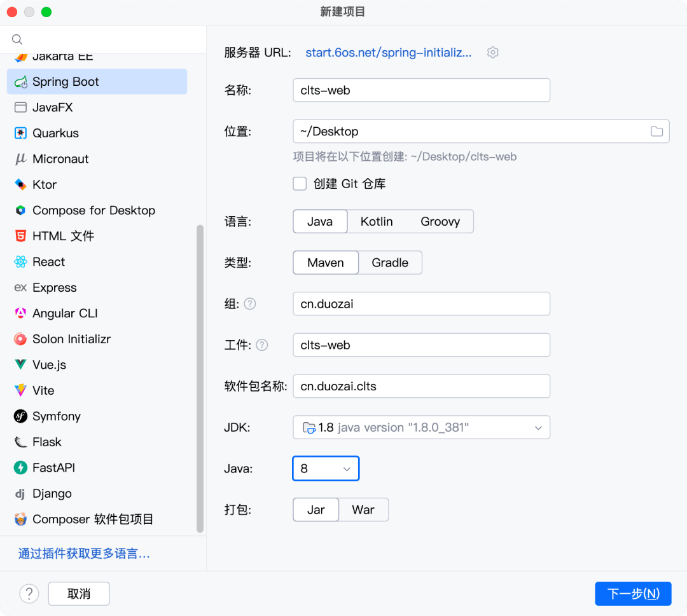Click the Django dj icon
This screenshot has width=687, height=616.
pyautogui.click(x=20, y=494)
